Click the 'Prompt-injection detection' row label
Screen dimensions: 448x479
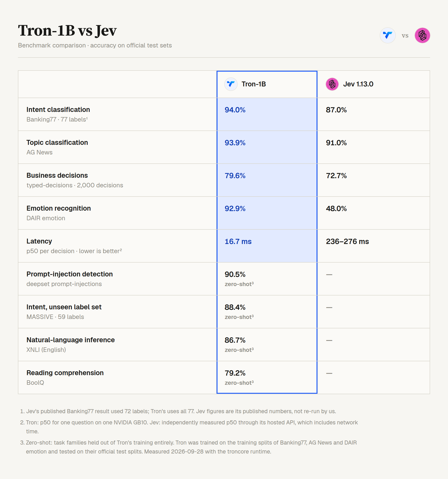69,274
